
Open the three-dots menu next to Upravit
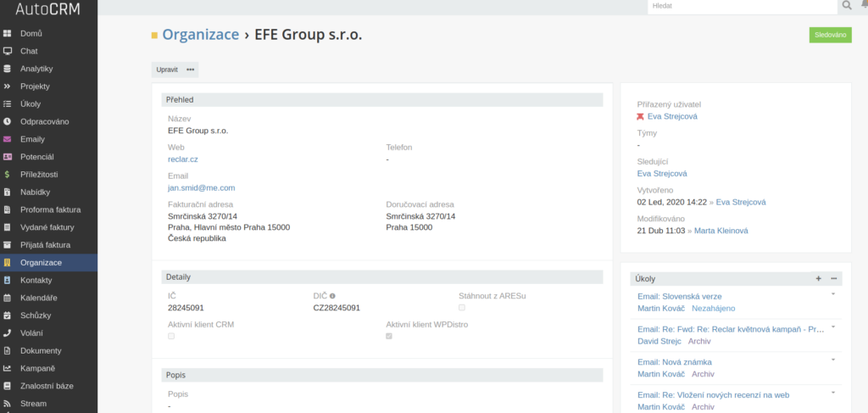[191, 70]
